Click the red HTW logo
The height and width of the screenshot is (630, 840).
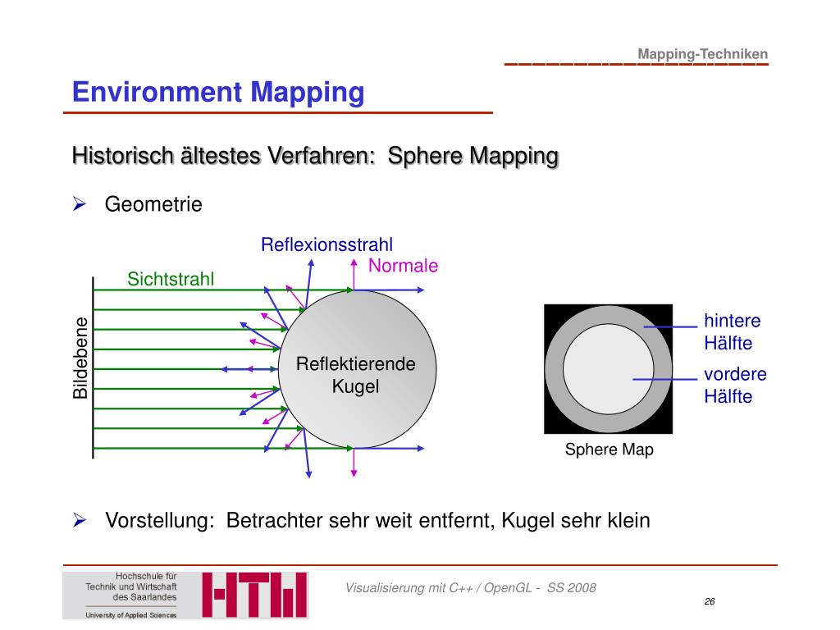[x=254, y=596]
